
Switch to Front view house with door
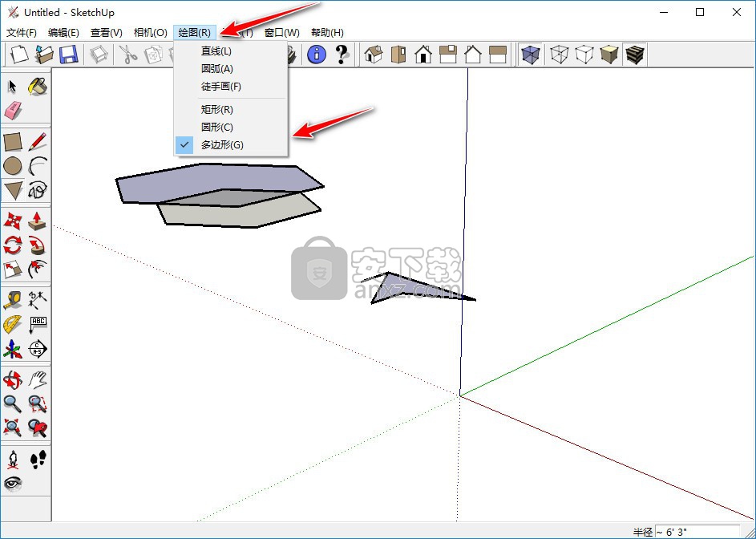click(423, 54)
